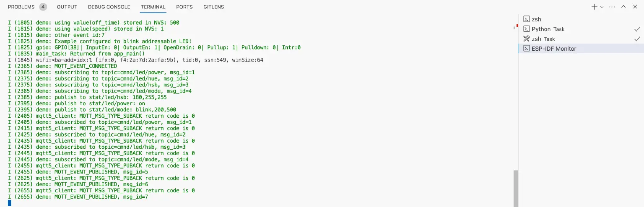Open the Debug Console tab
The width and height of the screenshot is (644, 207).
point(109,7)
